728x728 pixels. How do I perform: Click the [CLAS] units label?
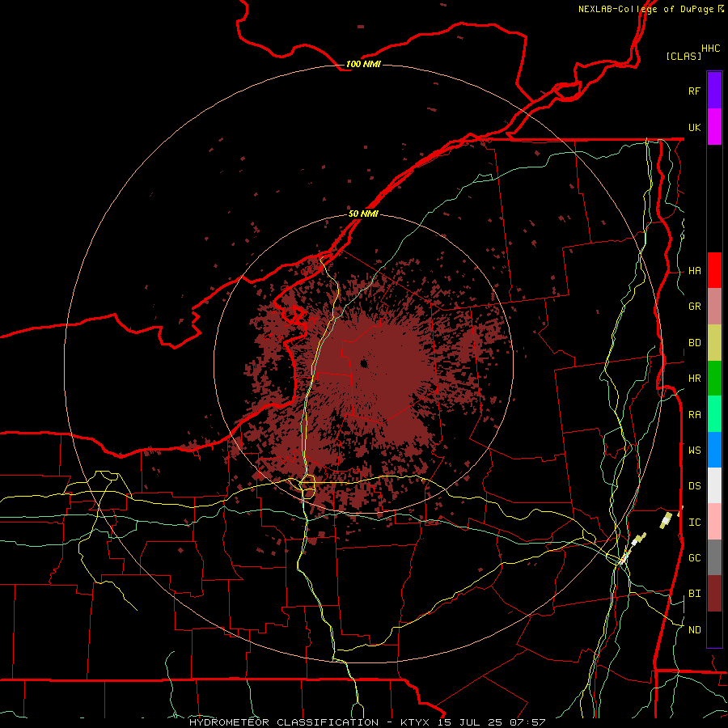(x=684, y=56)
